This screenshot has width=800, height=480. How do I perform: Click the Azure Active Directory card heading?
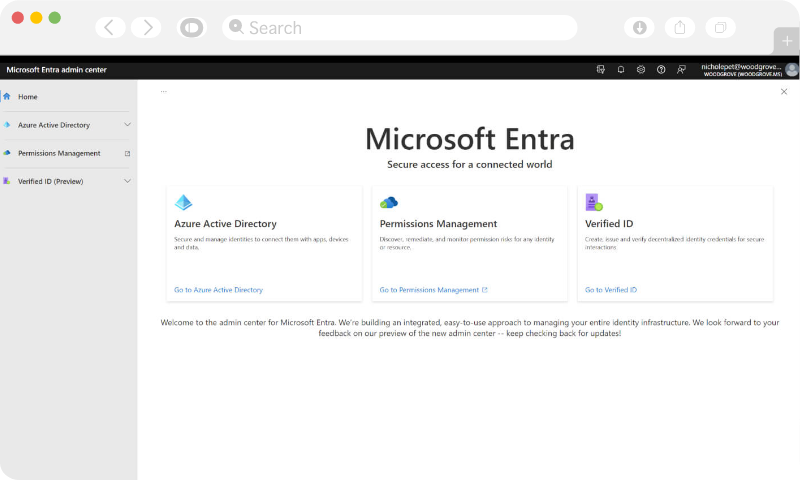tap(226, 223)
